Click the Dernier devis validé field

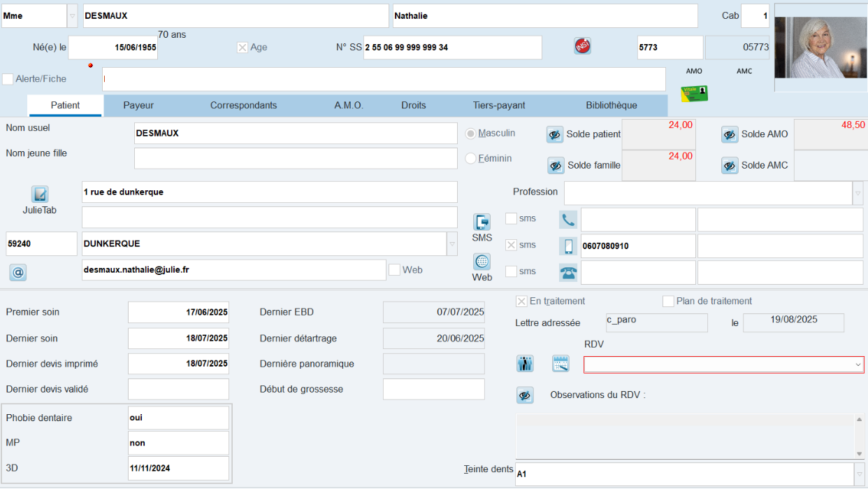(x=178, y=390)
